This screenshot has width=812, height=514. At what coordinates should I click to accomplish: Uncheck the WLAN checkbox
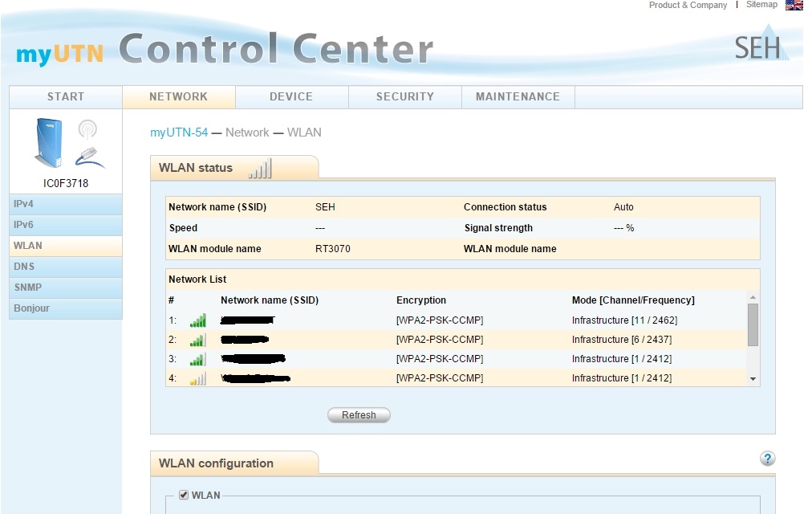(x=184, y=495)
